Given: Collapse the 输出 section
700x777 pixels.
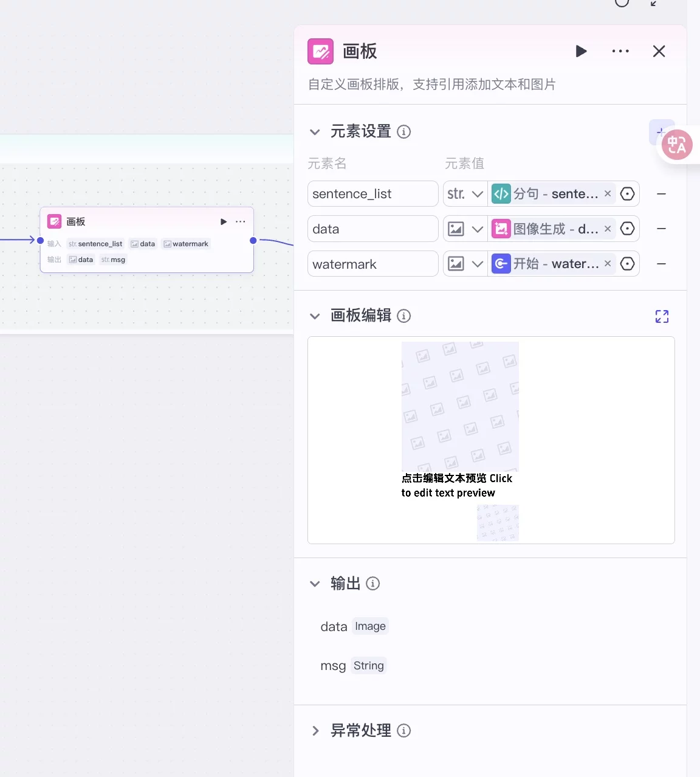Looking at the screenshot, I should click(315, 584).
